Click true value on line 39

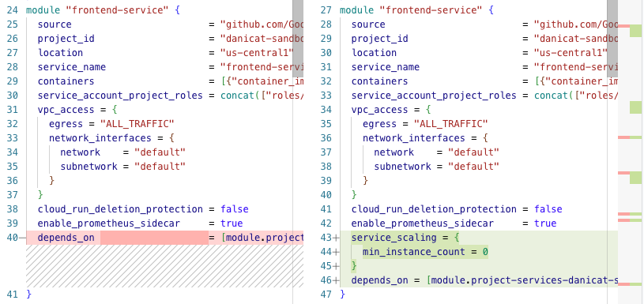pyautogui.click(x=232, y=223)
